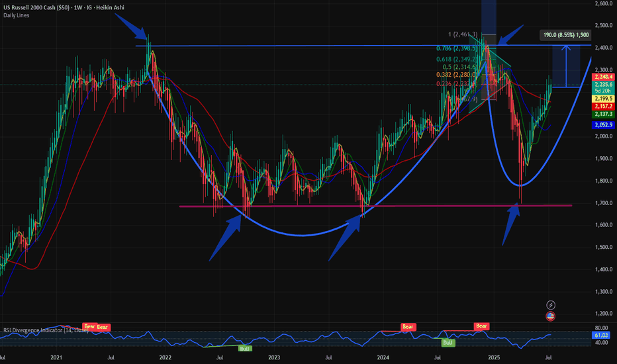This screenshot has width=617, height=364.
Task: Click the red 2,248.4 price tag
Action: click(x=603, y=77)
